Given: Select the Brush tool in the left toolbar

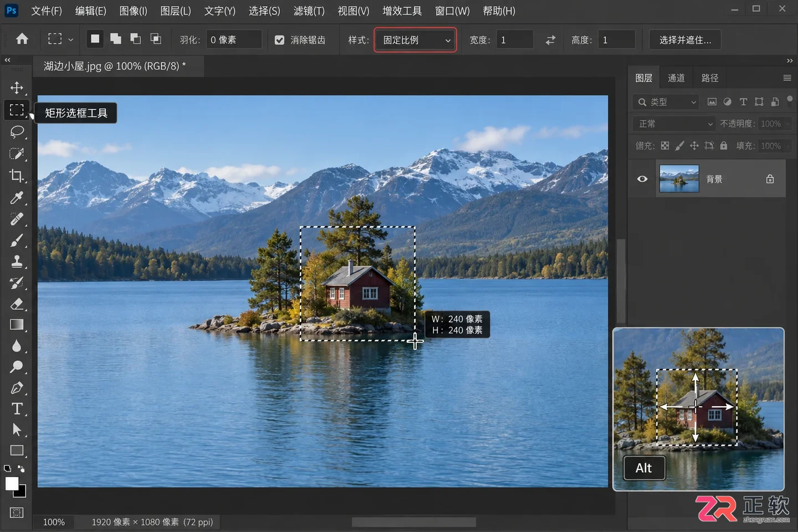Looking at the screenshot, I should click(17, 241).
